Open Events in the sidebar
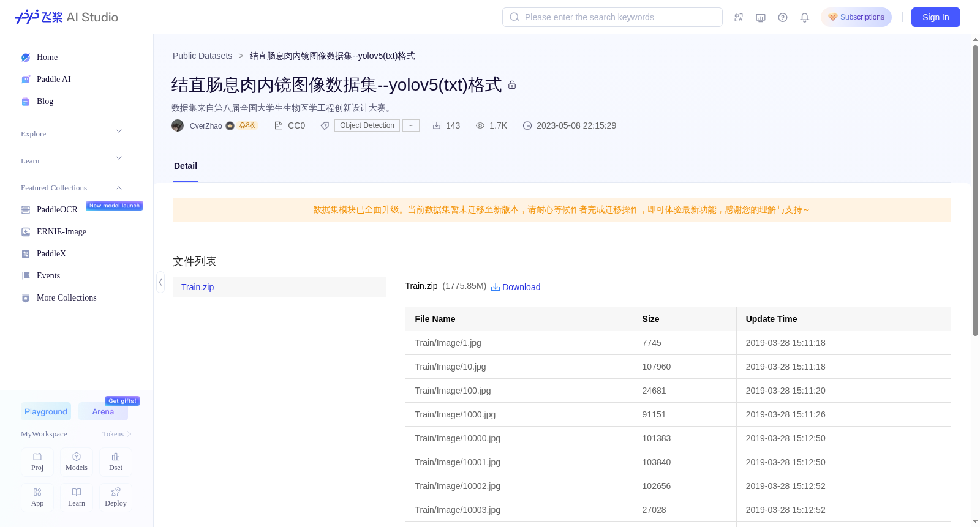The image size is (980, 527). click(48, 276)
